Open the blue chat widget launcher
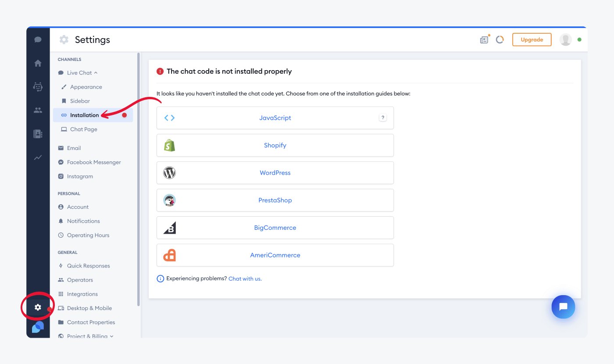Screen dimensions: 614x364 click(563, 307)
